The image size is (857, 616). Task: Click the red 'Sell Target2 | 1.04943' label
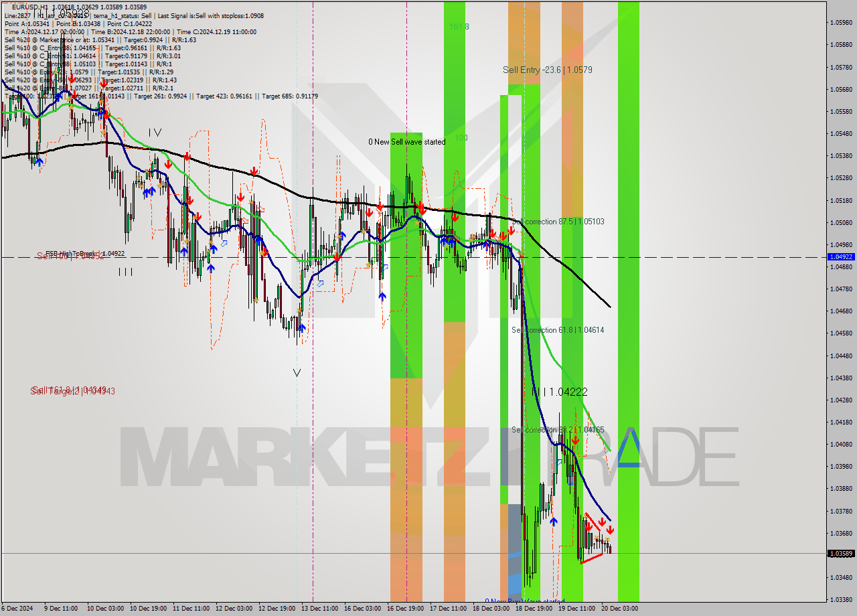click(x=73, y=390)
